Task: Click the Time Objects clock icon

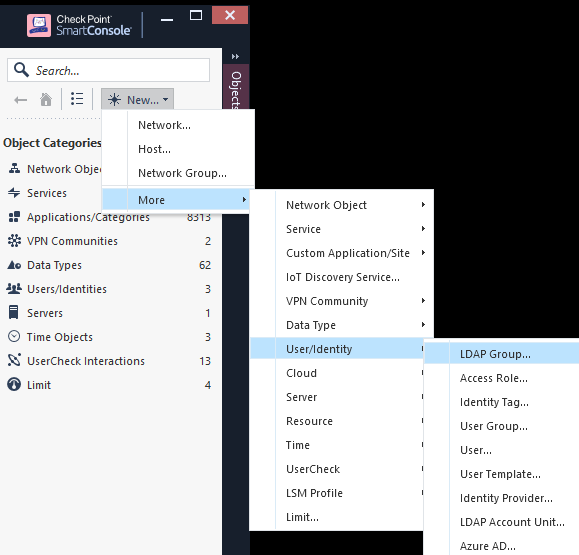Action: point(14,336)
